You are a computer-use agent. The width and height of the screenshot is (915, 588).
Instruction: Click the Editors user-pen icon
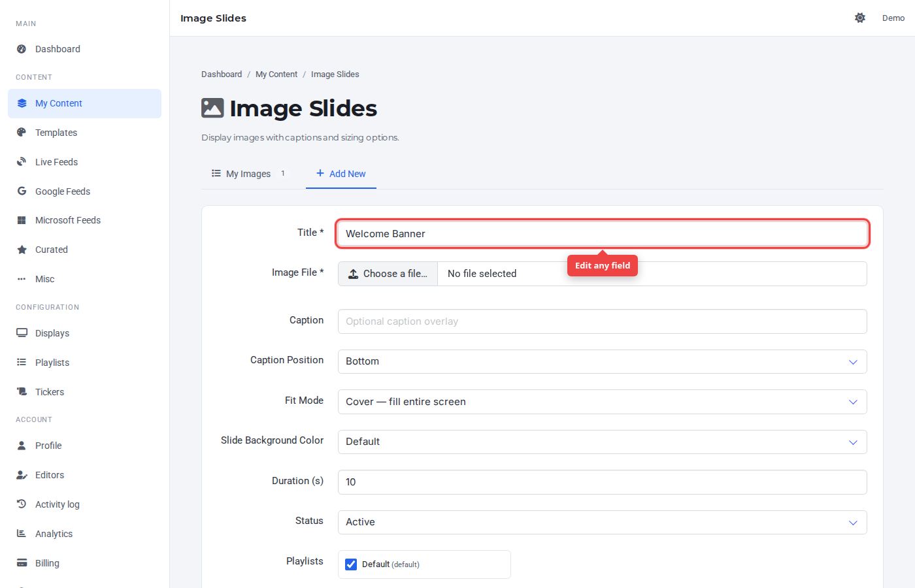[22, 475]
